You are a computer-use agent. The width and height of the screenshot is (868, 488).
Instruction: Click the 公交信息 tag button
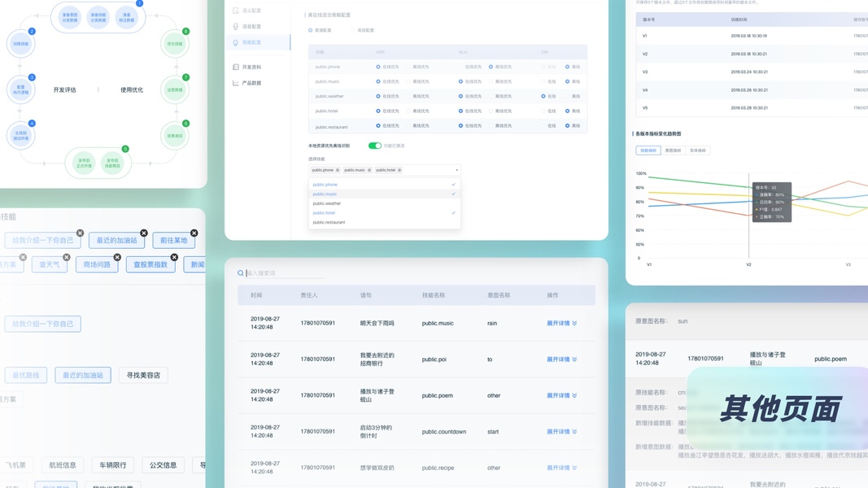click(x=164, y=465)
